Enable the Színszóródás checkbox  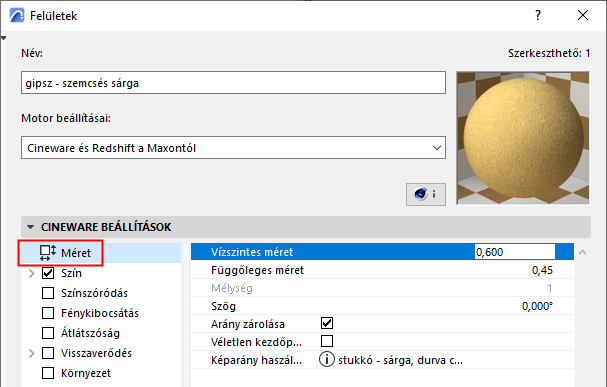pos(48,293)
